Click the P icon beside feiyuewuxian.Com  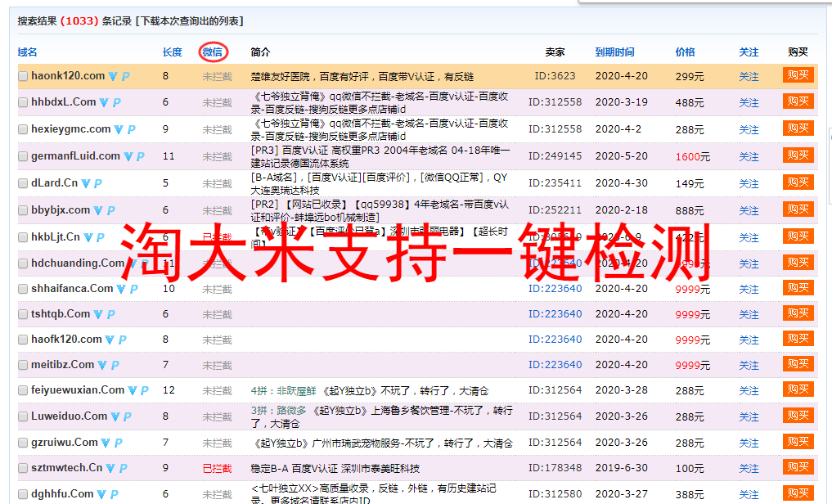[144, 389]
